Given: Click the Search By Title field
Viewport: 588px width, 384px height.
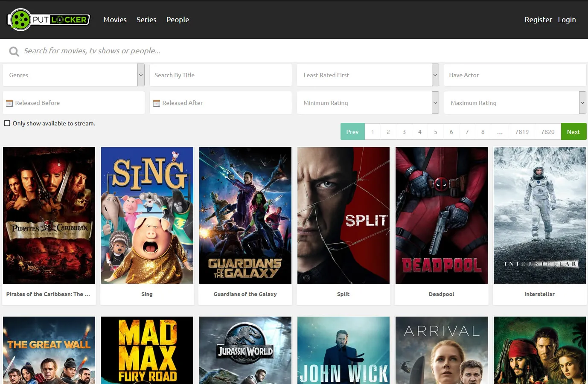Looking at the screenshot, I should [221, 75].
